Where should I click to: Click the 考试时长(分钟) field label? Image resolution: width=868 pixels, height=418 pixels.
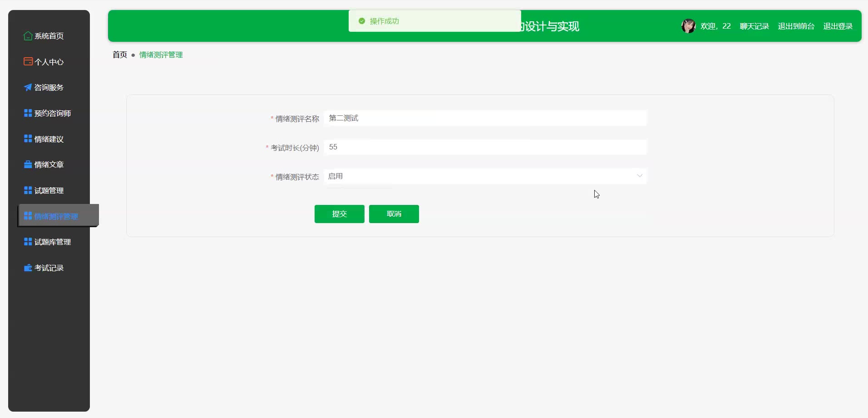click(x=295, y=148)
